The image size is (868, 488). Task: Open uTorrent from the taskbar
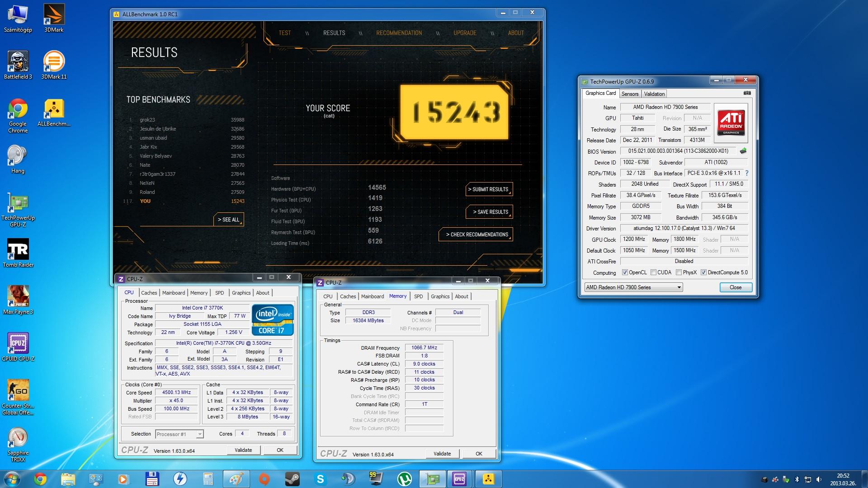point(404,479)
